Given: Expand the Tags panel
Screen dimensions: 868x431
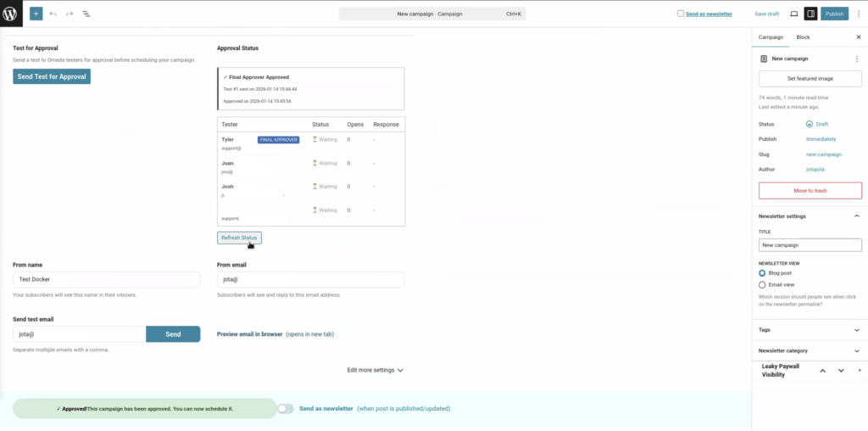Looking at the screenshot, I should [810, 329].
